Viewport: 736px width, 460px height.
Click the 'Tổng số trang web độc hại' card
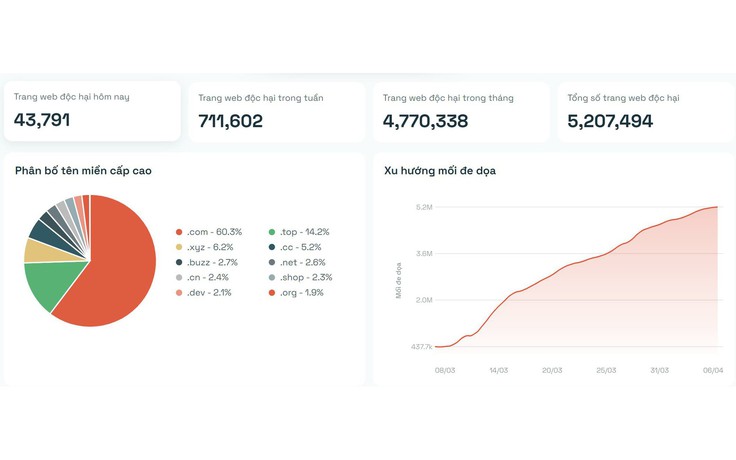click(643, 110)
